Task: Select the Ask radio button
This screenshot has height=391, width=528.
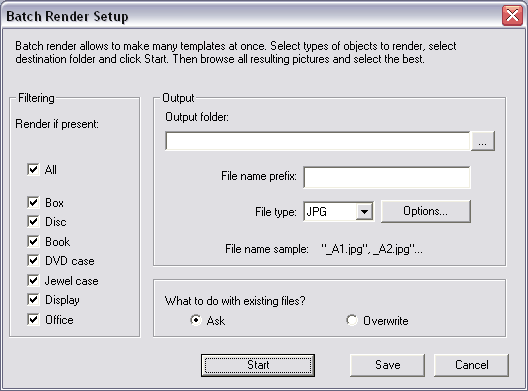Action: click(196, 320)
